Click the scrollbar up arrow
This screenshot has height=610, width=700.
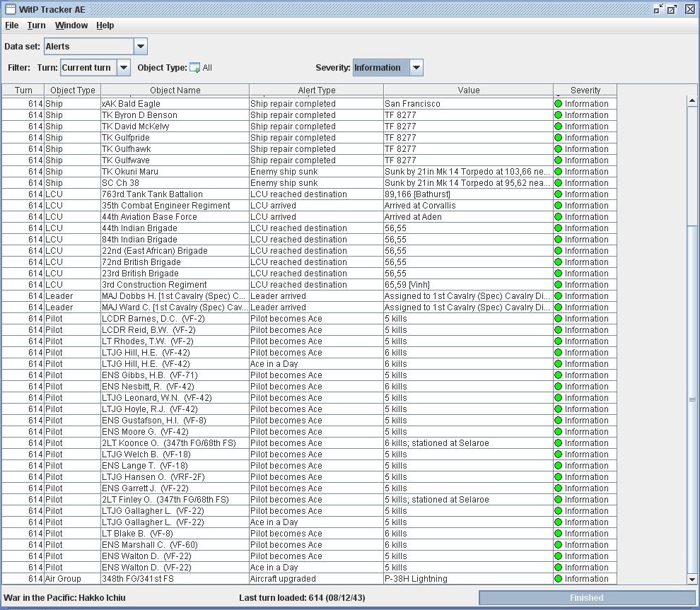(x=692, y=101)
